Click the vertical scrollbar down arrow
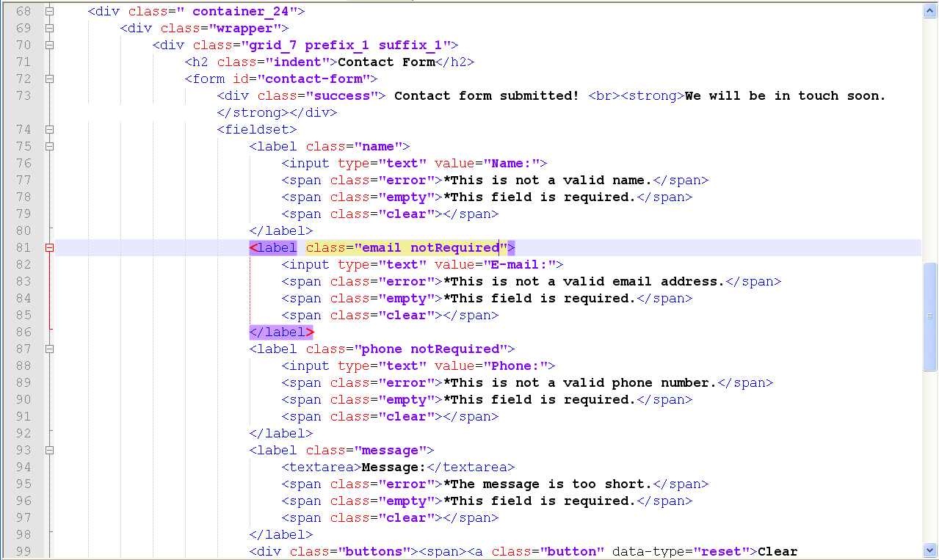 click(x=929, y=550)
